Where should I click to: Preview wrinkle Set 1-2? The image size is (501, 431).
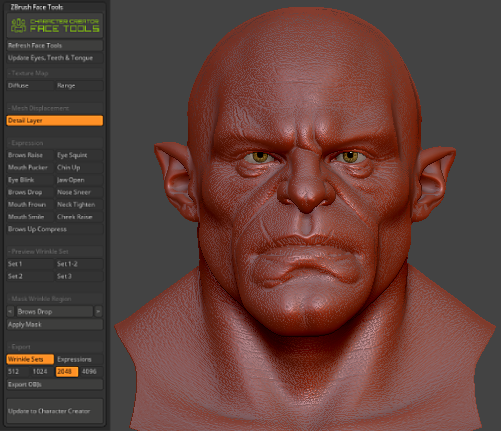[79, 264]
